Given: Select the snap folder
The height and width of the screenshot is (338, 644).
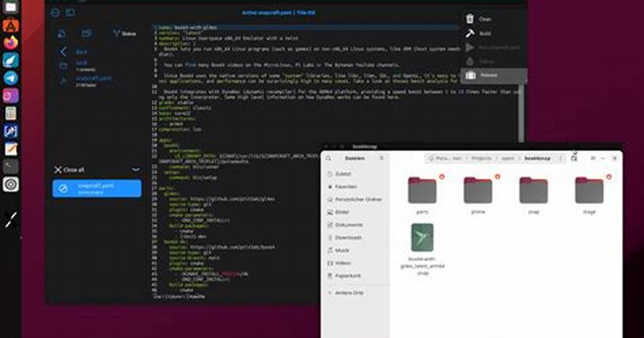Looking at the screenshot, I should click(x=534, y=194).
